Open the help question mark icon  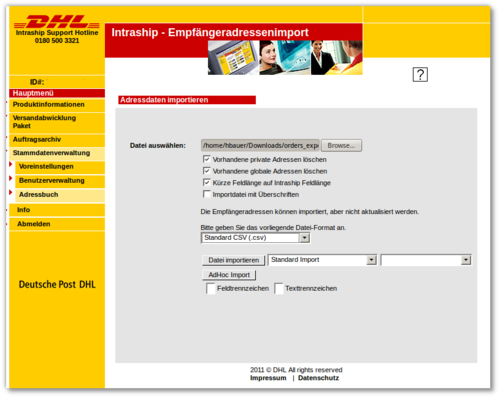click(420, 74)
